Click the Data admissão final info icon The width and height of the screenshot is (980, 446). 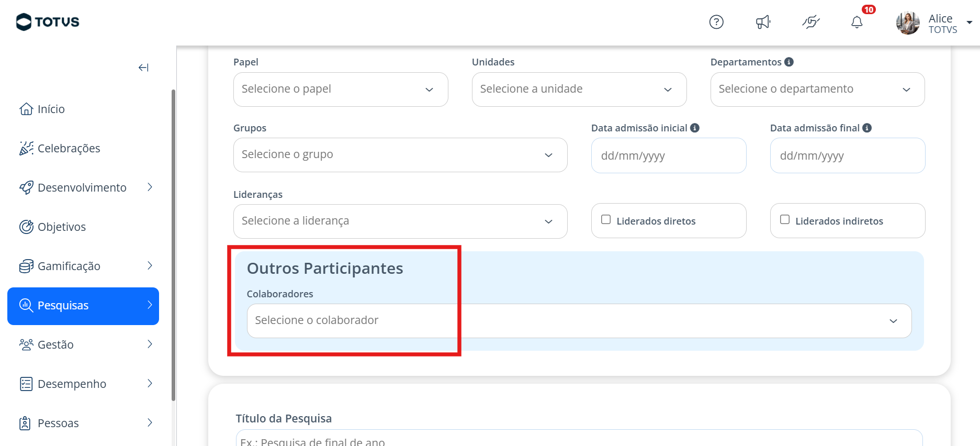(x=867, y=128)
